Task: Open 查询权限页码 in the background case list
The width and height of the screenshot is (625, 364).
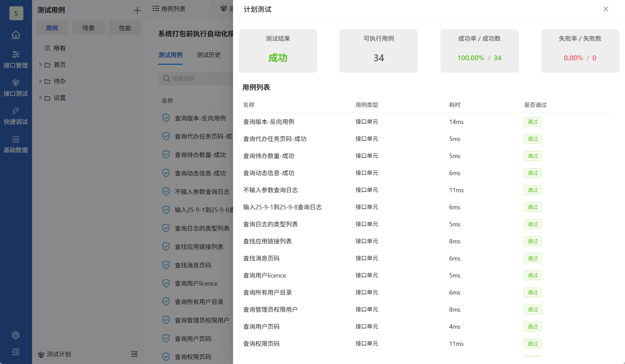Action: [193, 357]
